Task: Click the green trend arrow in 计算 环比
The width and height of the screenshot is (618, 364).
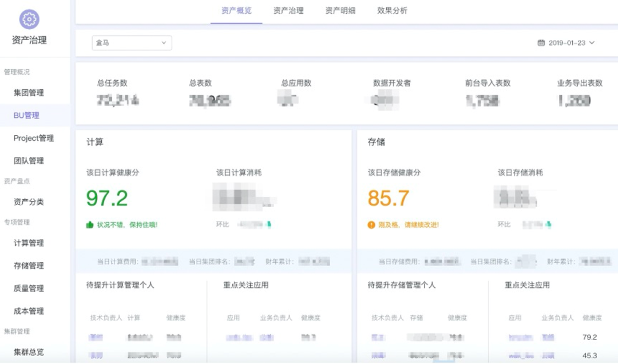Action: point(269,224)
